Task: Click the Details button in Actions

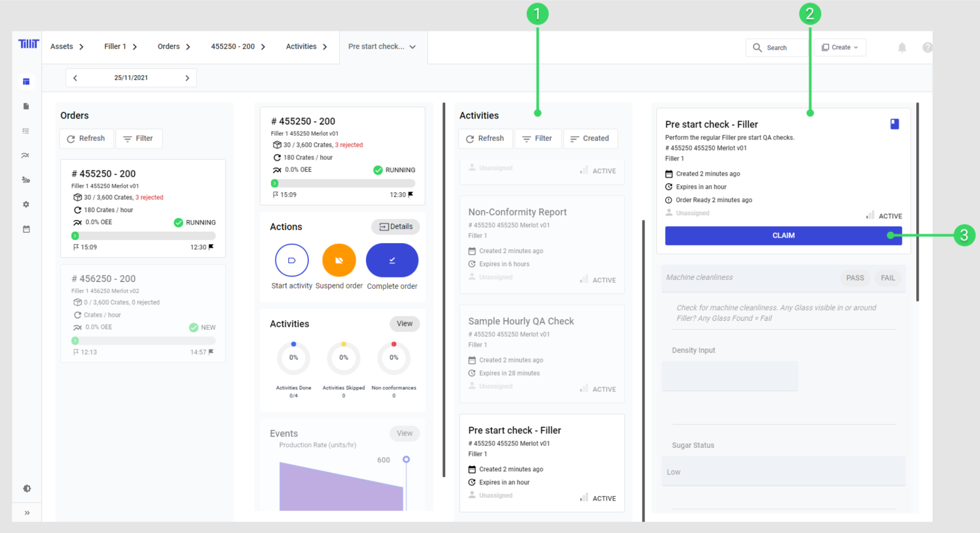Action: 396,227
